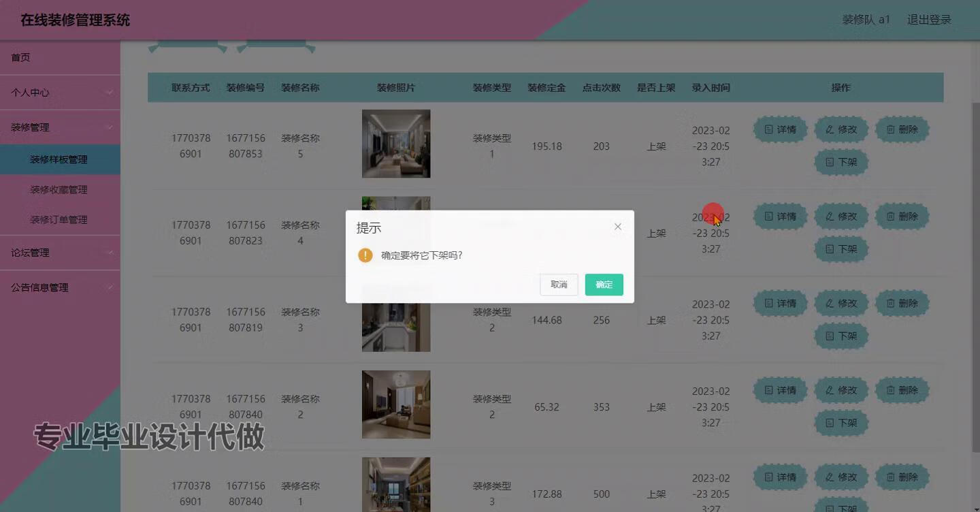Image resolution: width=980 pixels, height=512 pixels.
Task: Click 修改 for 装修名称4 row
Action: [x=841, y=217]
